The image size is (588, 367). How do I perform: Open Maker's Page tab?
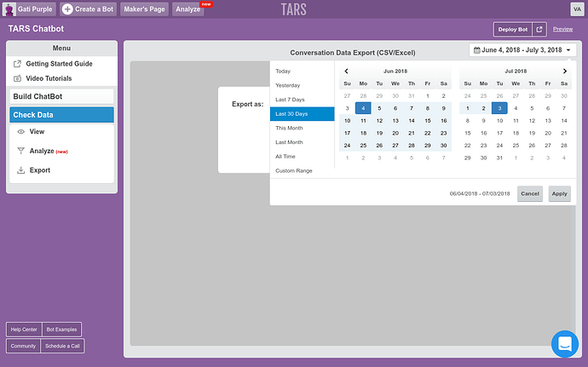(144, 9)
